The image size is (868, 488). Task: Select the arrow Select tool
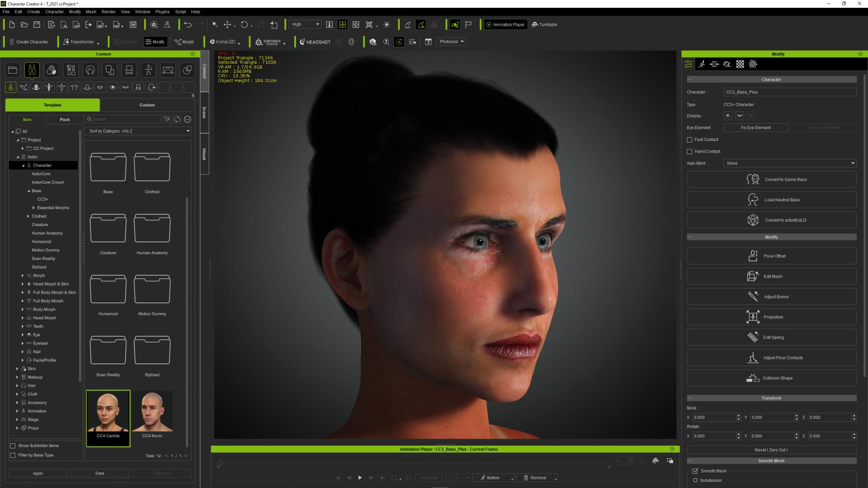[214, 25]
